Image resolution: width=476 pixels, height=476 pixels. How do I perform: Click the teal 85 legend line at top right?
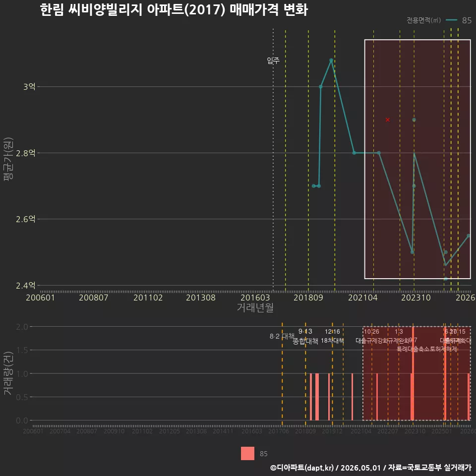pos(451,20)
